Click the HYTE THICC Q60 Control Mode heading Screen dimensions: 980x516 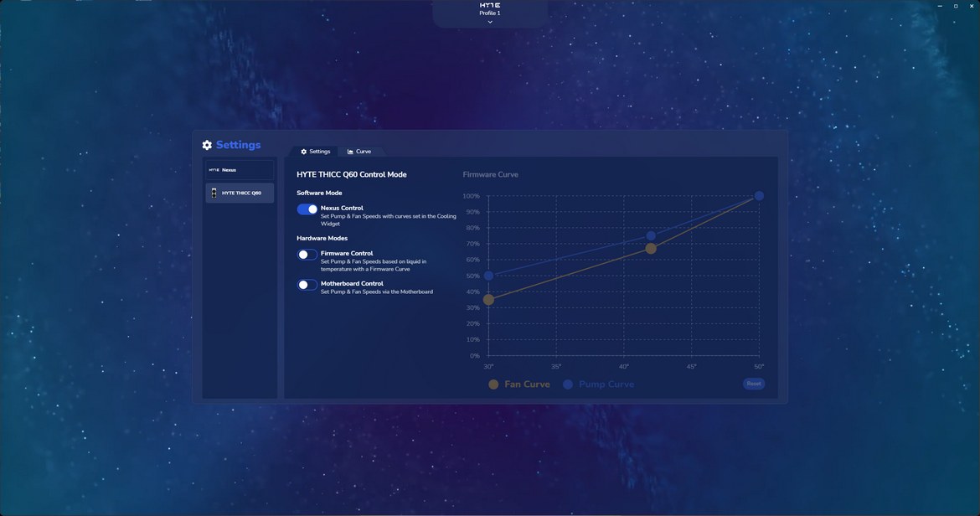352,175
